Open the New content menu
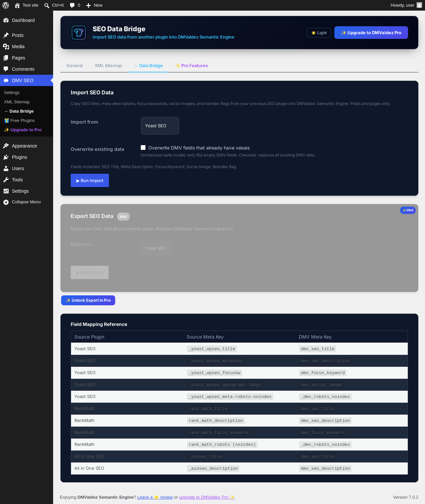The width and height of the screenshot is (425, 504). click(x=94, y=5)
